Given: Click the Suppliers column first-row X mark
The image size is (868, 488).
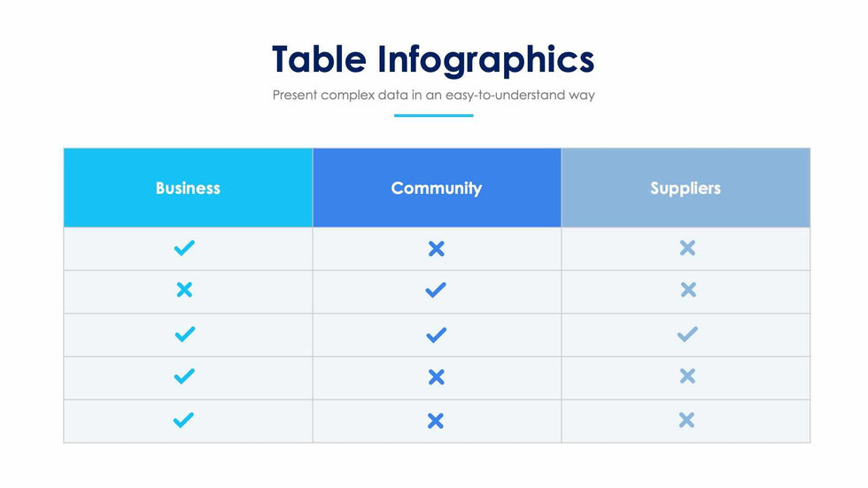Looking at the screenshot, I should pos(687,249).
